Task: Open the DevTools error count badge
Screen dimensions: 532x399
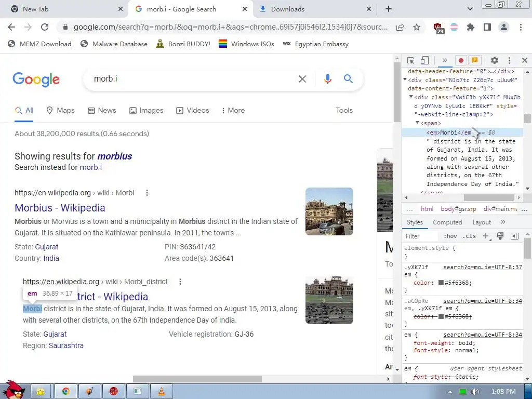Action: (461, 60)
